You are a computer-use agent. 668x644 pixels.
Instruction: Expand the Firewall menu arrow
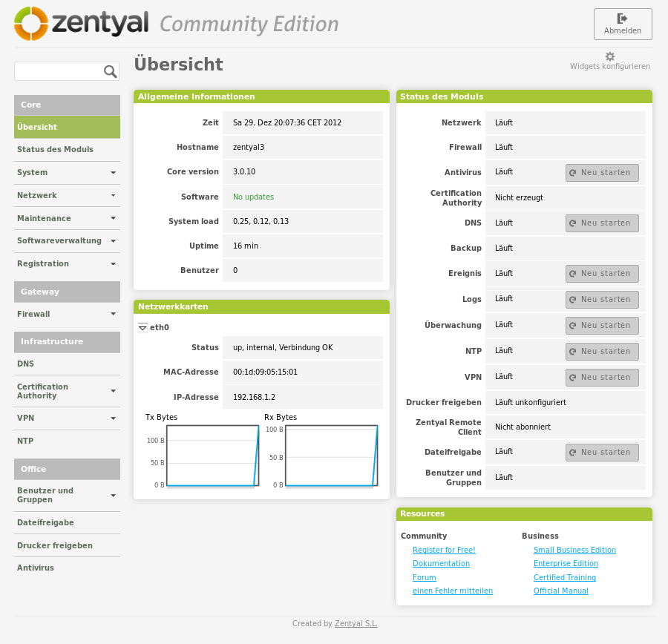coord(114,314)
